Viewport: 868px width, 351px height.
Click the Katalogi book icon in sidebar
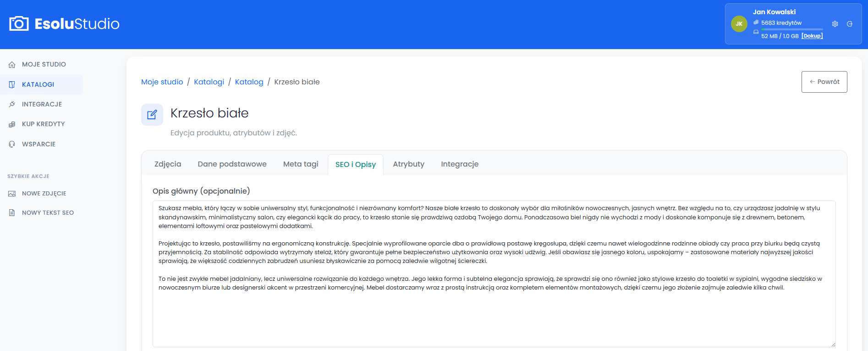pyautogui.click(x=12, y=84)
